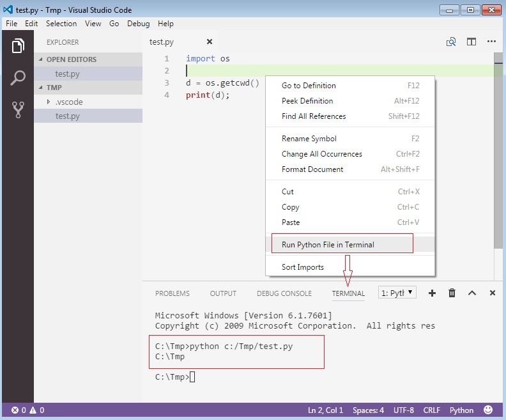Open the editor more actions (three dots) menu
Viewport: 506px width, 420px height.
[x=491, y=42]
